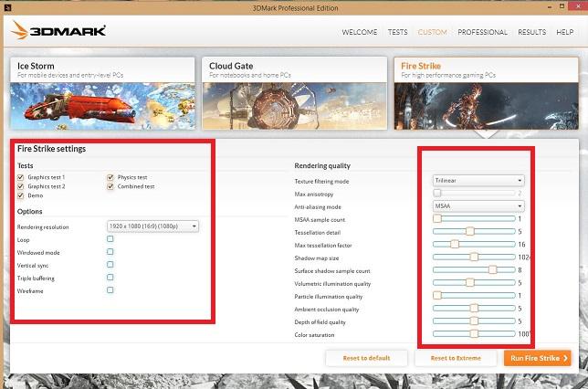Open the Anti-aliasing mode dropdown
Image resolution: width=588 pixels, height=389 pixels.
[478, 206]
